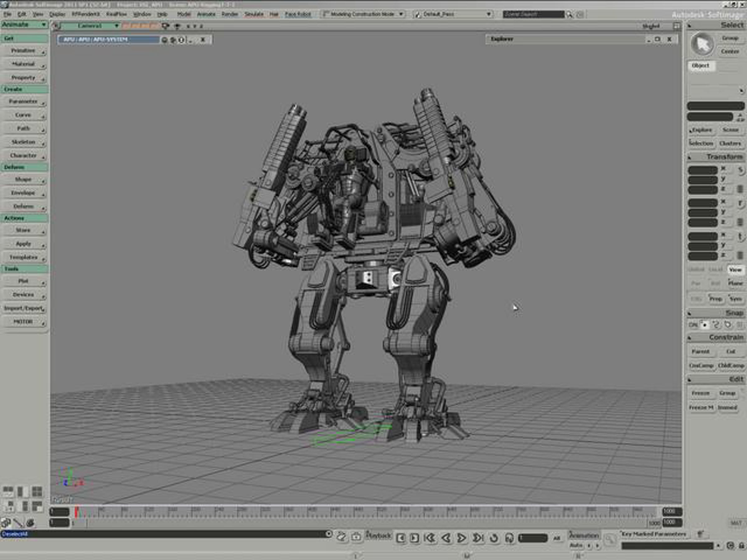Toggle Immed immediate mode
Viewport: 747px width, 560px height.
click(727, 408)
